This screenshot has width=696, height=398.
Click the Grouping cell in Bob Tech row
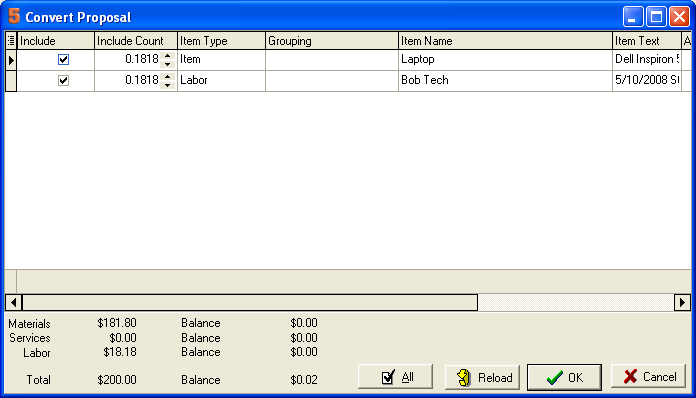(x=332, y=80)
